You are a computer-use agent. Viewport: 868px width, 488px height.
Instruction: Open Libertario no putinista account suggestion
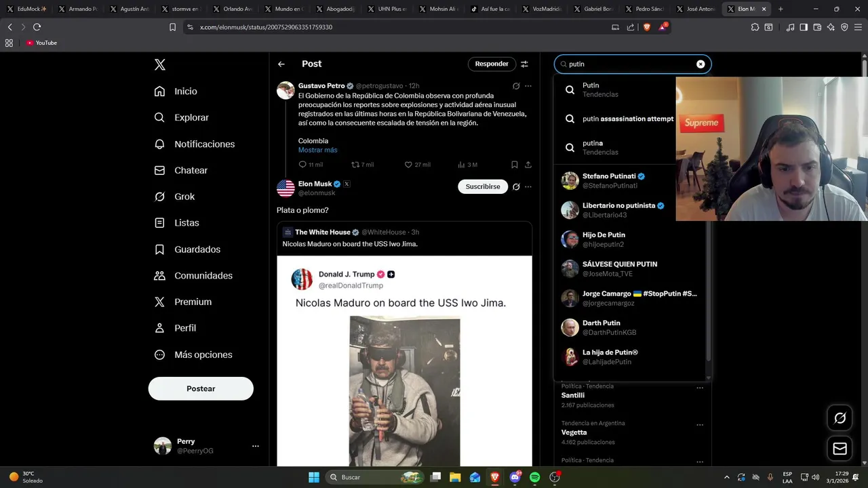[x=615, y=210]
